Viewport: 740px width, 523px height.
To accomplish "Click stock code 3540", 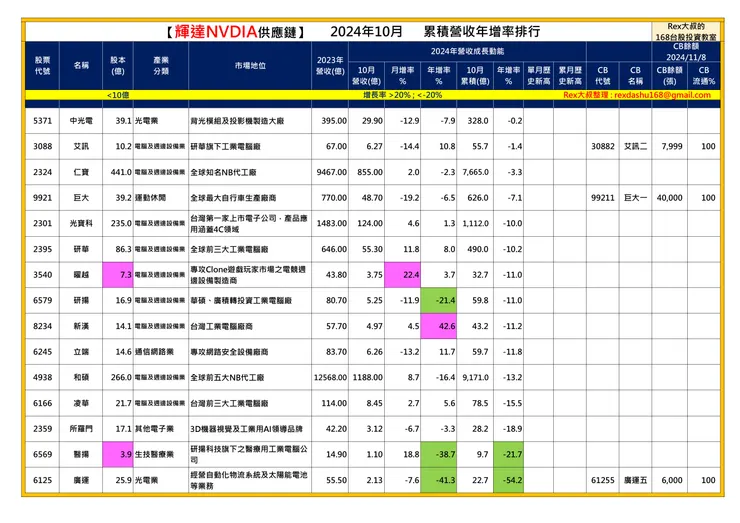I will click(x=42, y=275).
